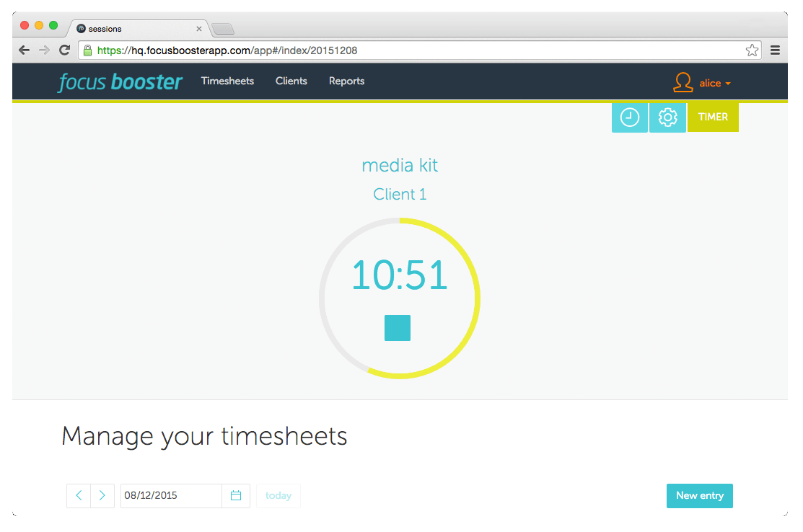Select the sessions browser tab
Viewport: 803px width, 532px height.
[x=139, y=29]
